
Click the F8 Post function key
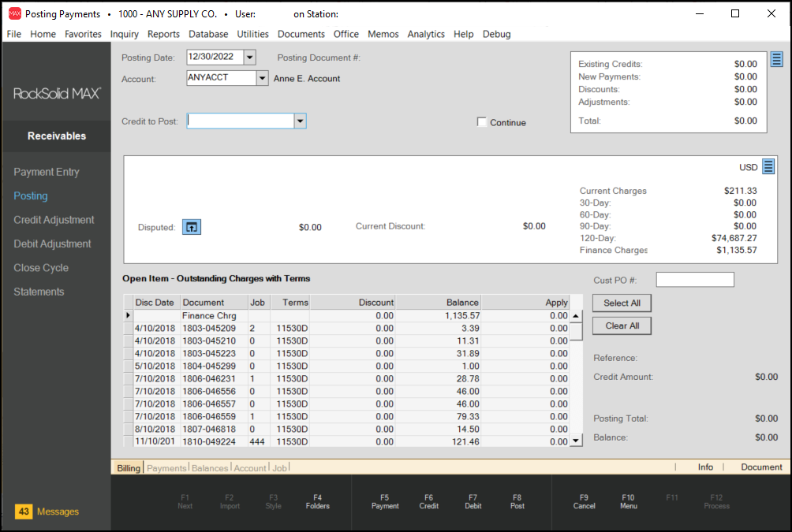[517, 502]
